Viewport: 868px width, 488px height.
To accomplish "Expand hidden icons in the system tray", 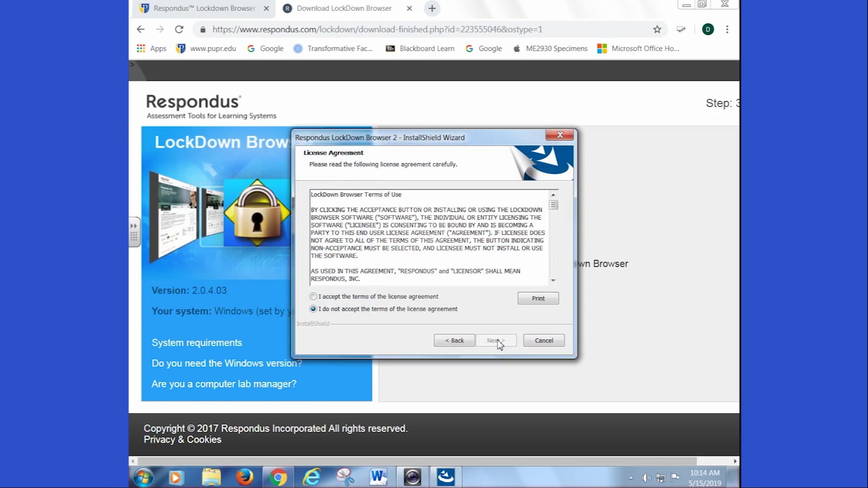I will [x=631, y=478].
